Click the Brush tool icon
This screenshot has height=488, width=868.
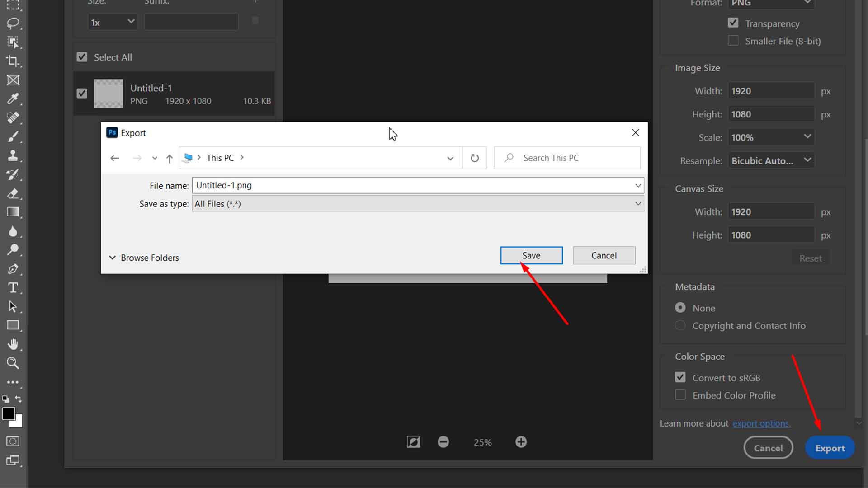[13, 136]
